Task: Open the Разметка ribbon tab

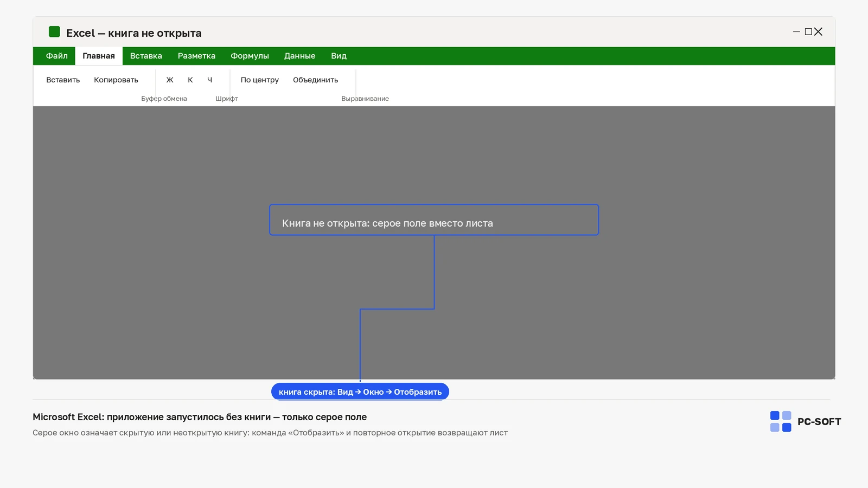Action: [x=196, y=56]
